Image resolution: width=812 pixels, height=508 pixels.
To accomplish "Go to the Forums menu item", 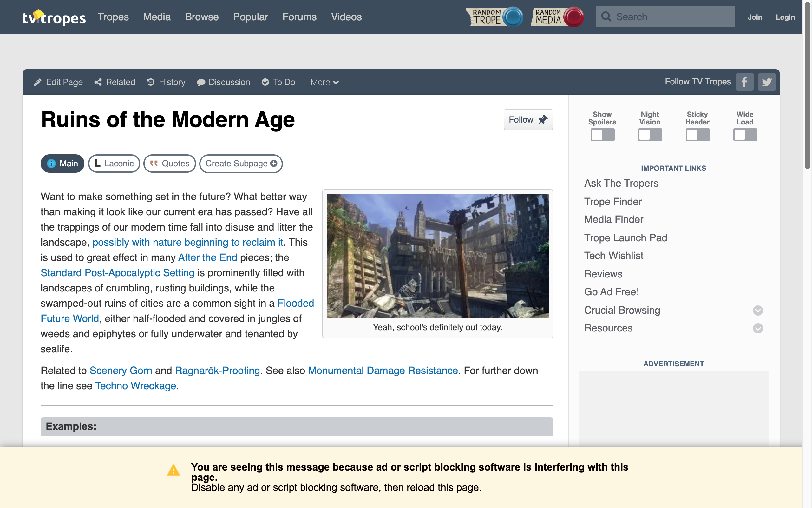I will [299, 17].
